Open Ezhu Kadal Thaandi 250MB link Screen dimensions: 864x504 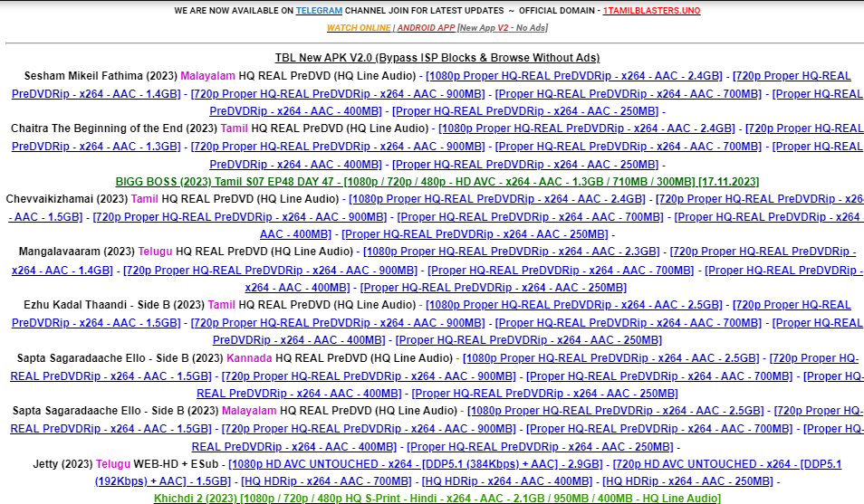coord(528,340)
